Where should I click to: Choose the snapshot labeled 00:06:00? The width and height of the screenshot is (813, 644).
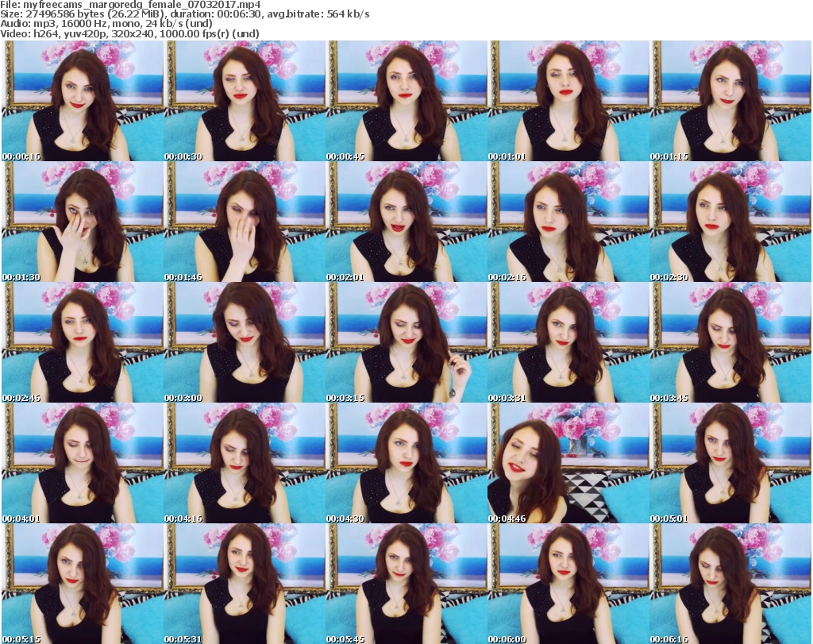coord(568,584)
